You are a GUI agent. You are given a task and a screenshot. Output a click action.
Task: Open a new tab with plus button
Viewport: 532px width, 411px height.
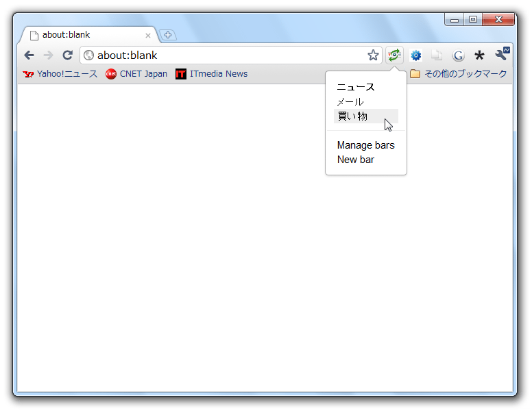point(168,35)
